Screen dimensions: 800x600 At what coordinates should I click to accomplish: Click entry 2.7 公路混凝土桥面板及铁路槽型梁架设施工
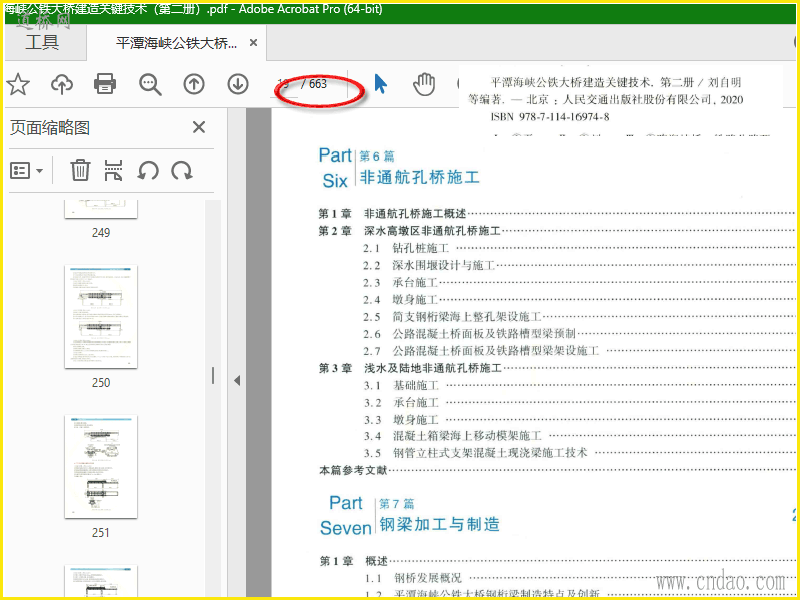pyautogui.click(x=481, y=351)
